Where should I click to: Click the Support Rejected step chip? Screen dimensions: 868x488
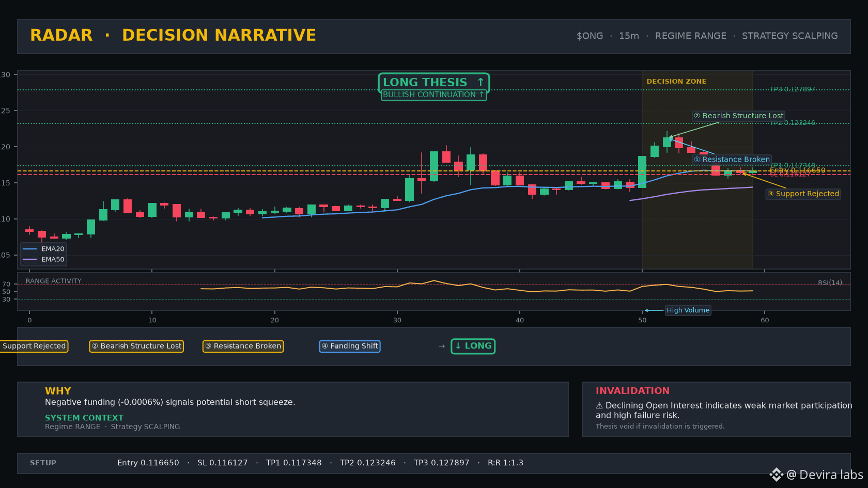34,346
